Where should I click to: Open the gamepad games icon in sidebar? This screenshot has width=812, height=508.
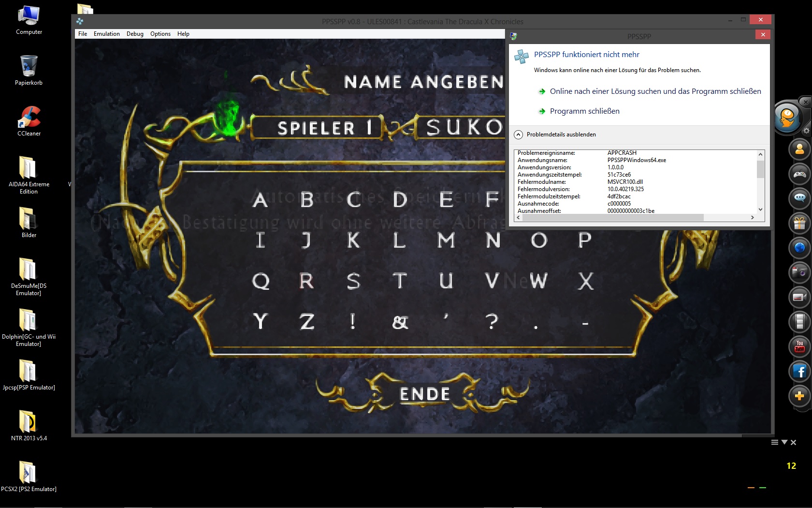pos(799,174)
